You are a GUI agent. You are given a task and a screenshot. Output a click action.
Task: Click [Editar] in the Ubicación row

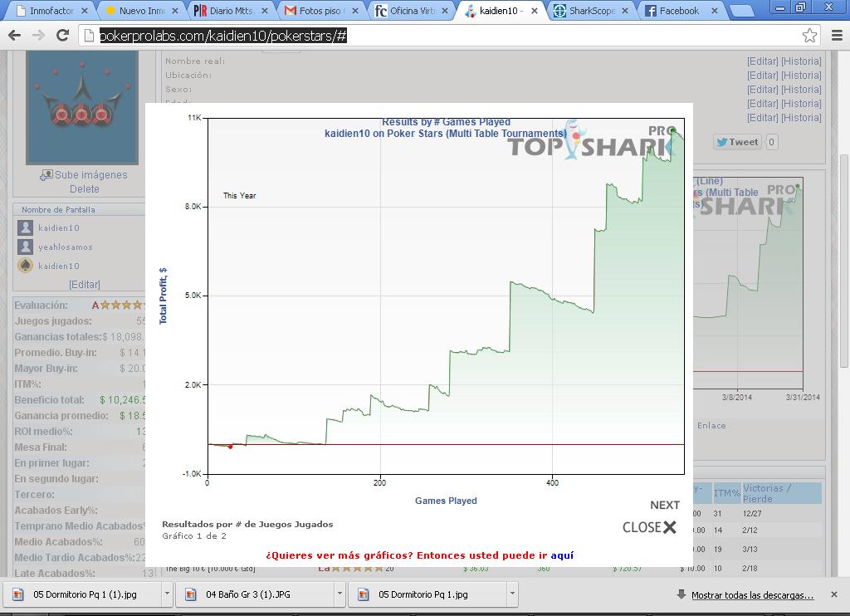coord(763,76)
